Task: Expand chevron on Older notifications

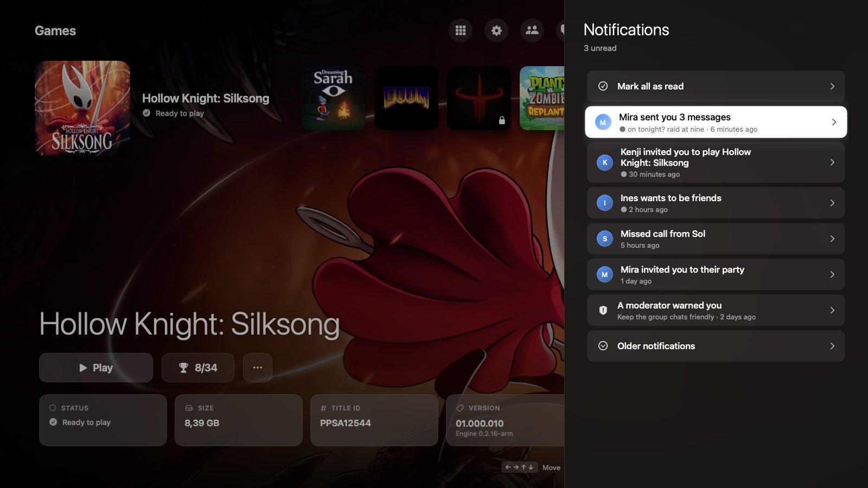Action: point(832,346)
